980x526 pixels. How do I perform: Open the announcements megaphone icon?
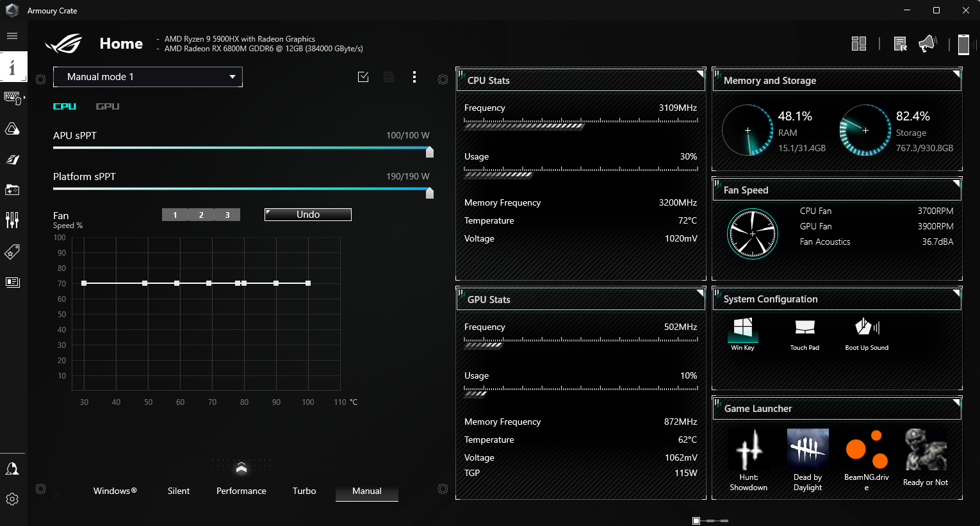click(927, 44)
